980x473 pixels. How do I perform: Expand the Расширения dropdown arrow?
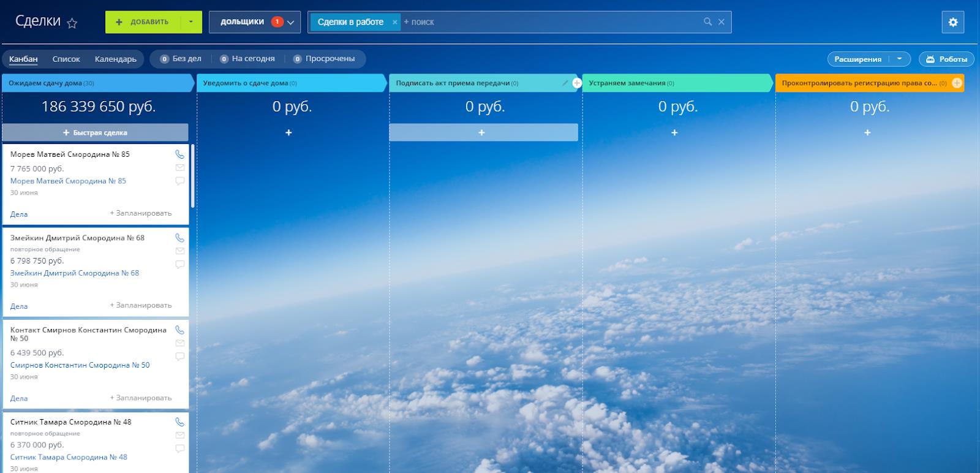[900, 59]
